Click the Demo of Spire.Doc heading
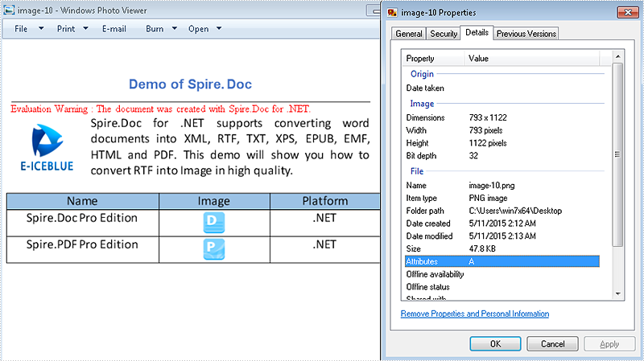 click(x=190, y=84)
